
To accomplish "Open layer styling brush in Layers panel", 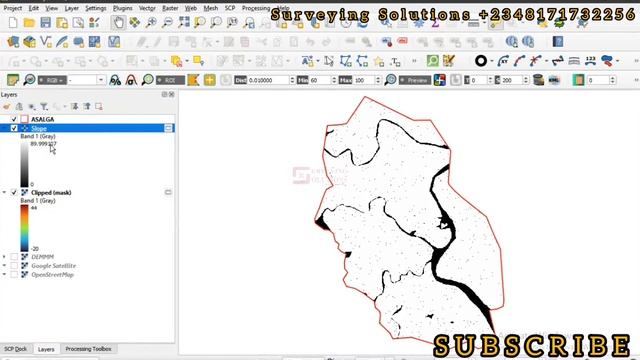I will [7, 107].
